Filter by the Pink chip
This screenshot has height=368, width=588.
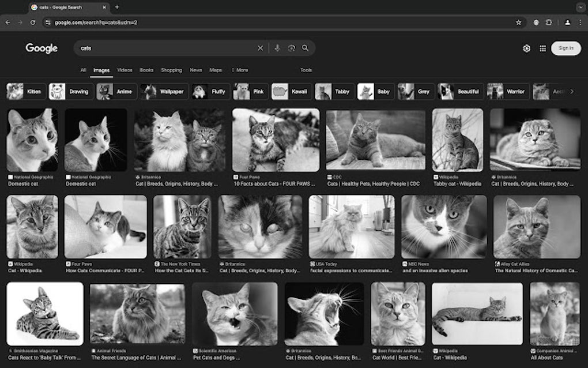pos(251,92)
